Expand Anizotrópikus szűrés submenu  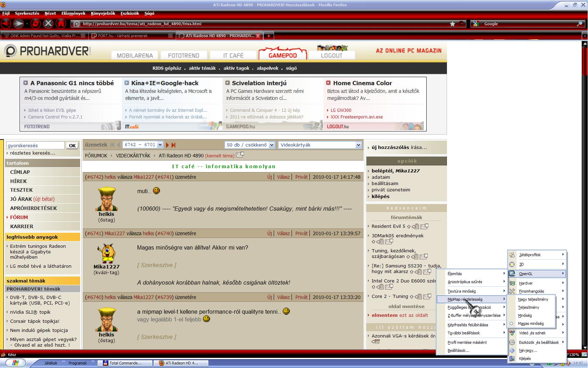click(x=471, y=282)
